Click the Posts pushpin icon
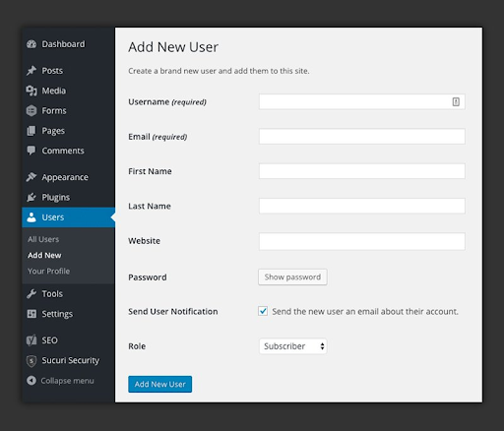 coord(31,71)
